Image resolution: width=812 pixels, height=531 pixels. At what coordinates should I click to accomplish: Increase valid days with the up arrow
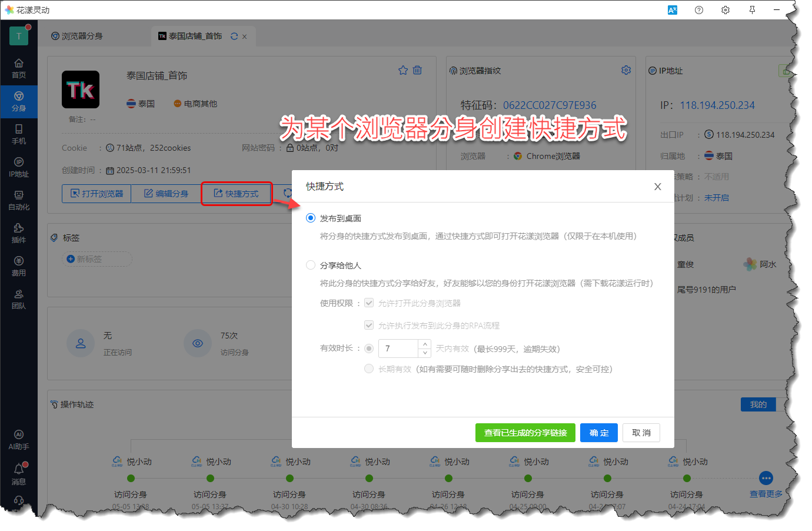click(x=425, y=344)
